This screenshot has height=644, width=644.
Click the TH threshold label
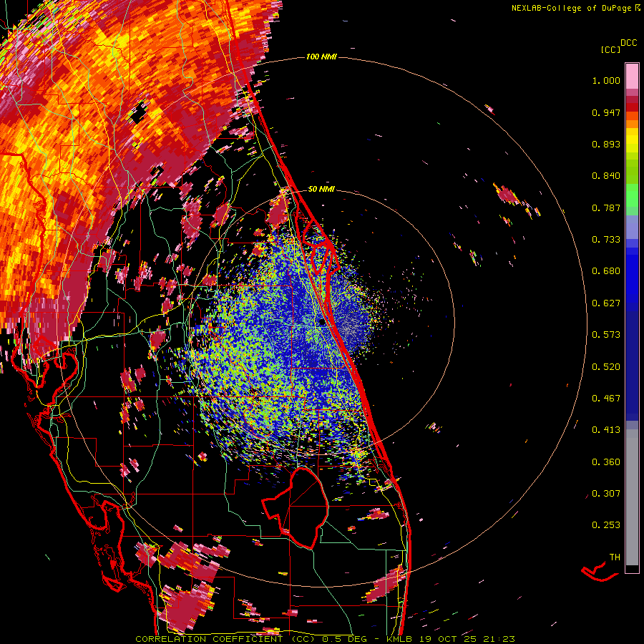(x=615, y=557)
